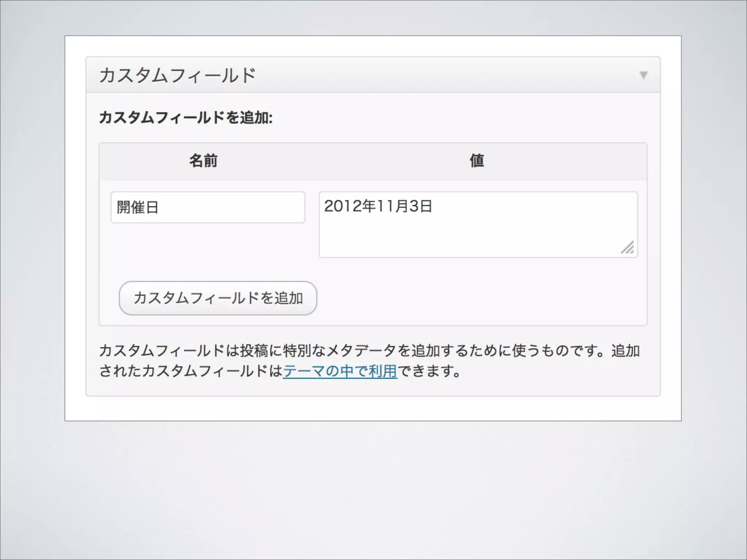This screenshot has width=747, height=560.
Task: Click the されたカスタムフィールドは text before the link
Action: point(190,371)
